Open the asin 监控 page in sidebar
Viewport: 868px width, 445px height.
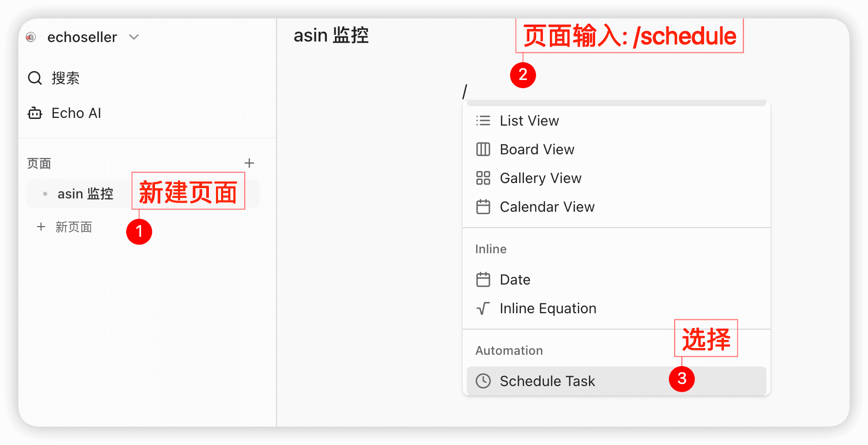[85, 194]
